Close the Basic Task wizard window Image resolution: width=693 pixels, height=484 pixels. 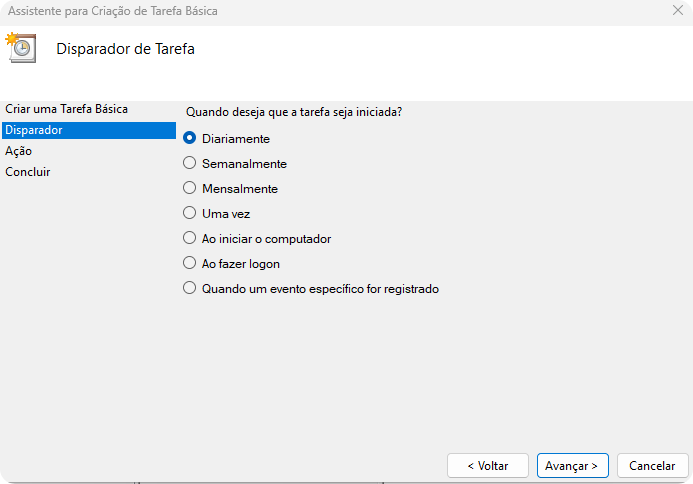[678, 11]
